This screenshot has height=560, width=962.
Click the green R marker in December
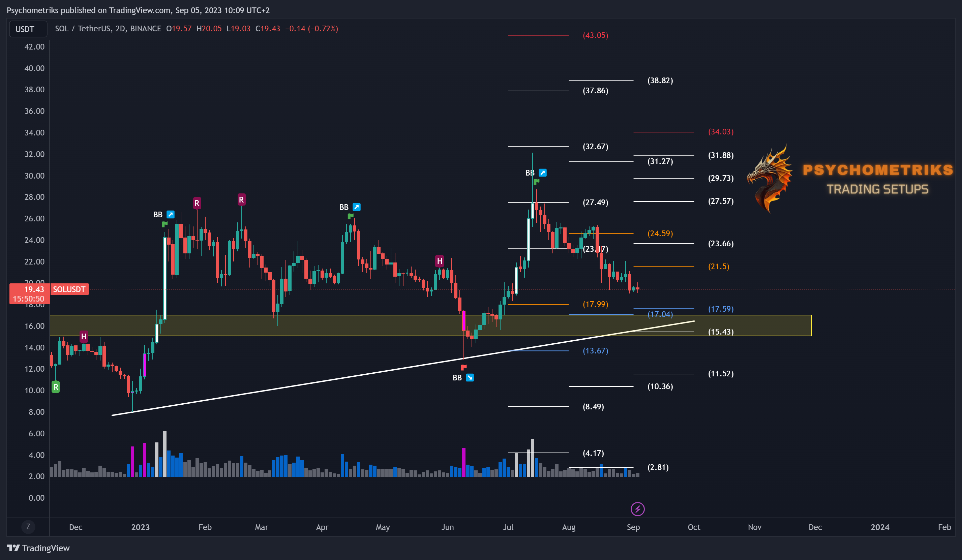point(56,387)
